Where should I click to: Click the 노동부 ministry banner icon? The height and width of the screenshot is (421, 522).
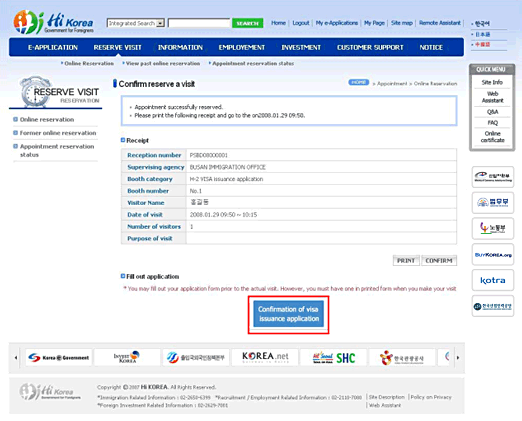pos(493,229)
